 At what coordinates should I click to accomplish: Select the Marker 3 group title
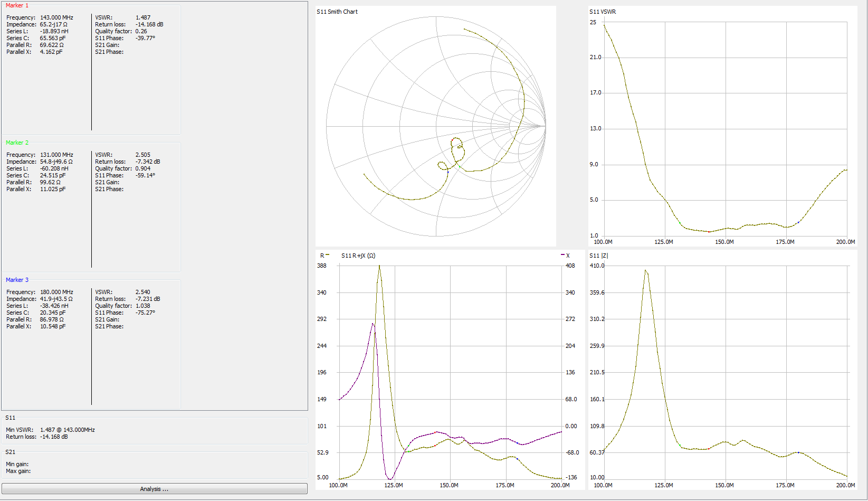17,280
